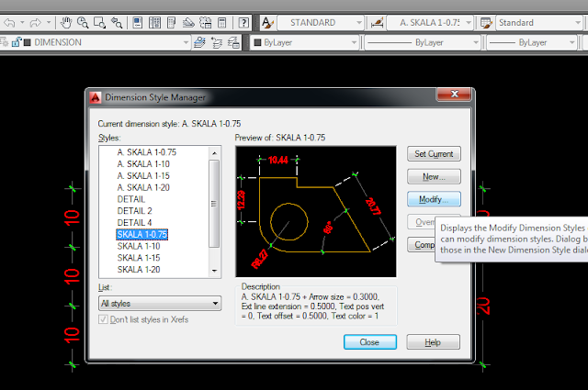The height and width of the screenshot is (390, 588).
Task: Click the dimension style preview image
Action: click(x=316, y=212)
